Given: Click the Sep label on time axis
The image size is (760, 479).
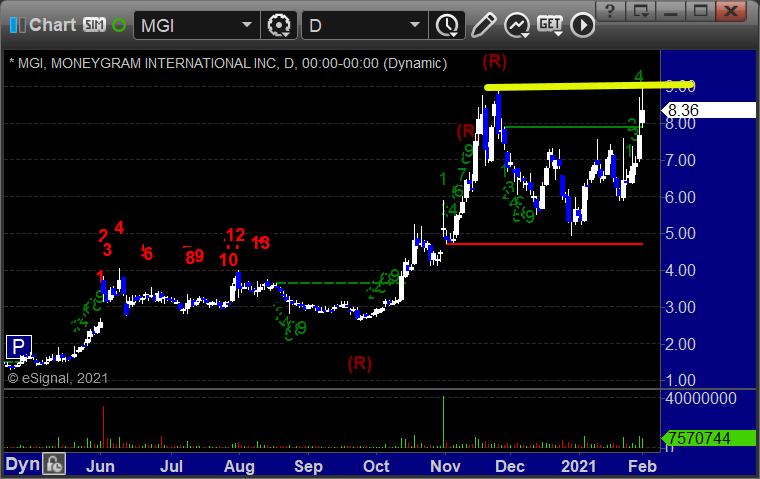Looking at the screenshot, I should pyautogui.click(x=308, y=466).
